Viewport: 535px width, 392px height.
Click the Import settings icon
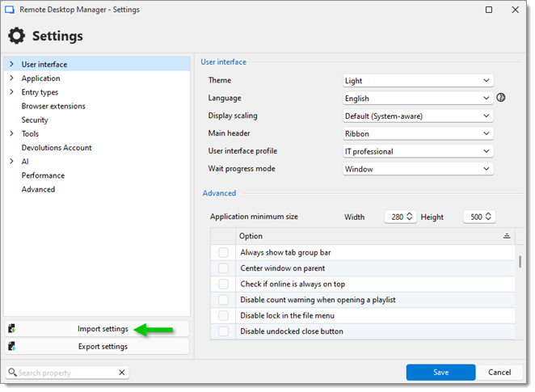11,329
